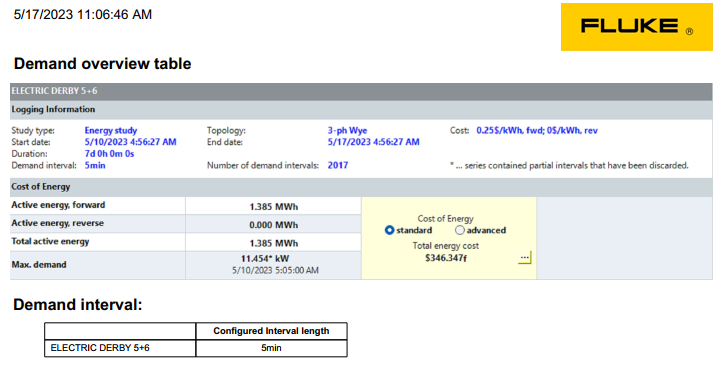Click the Total active energy label
The width and height of the screenshot is (727, 374).
[50, 241]
